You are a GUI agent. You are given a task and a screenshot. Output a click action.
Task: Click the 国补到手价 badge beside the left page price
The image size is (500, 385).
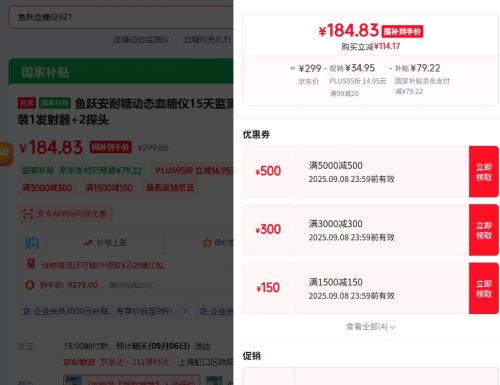(111, 147)
